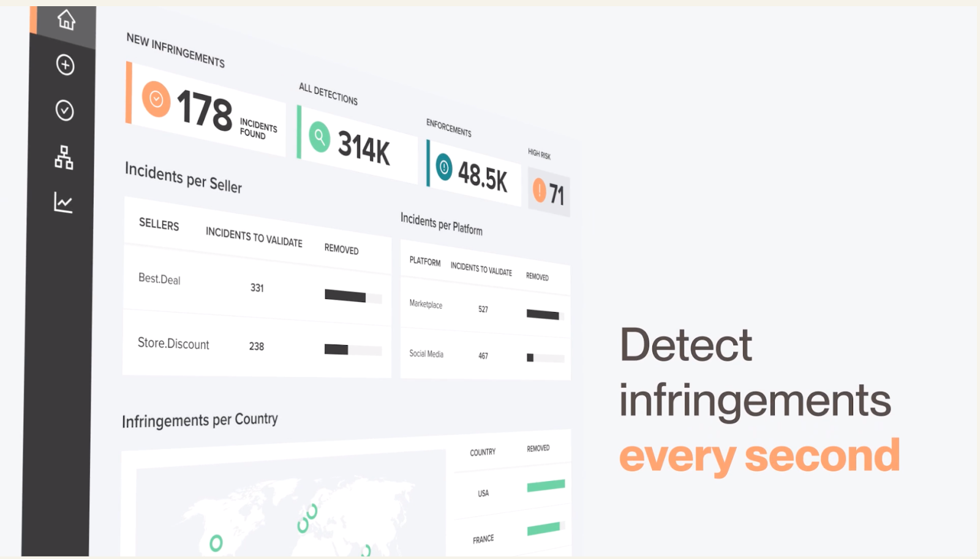
Task: Click the 238 incidents value
Action: click(257, 346)
